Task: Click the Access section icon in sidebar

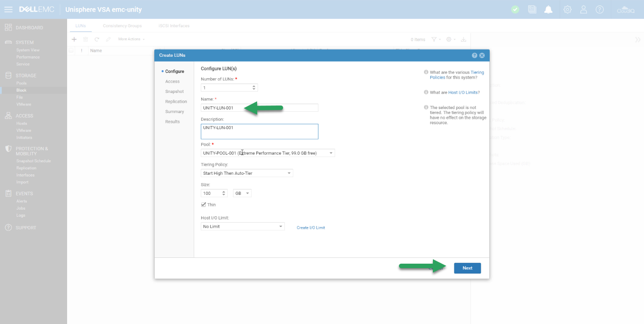Action: (8, 116)
